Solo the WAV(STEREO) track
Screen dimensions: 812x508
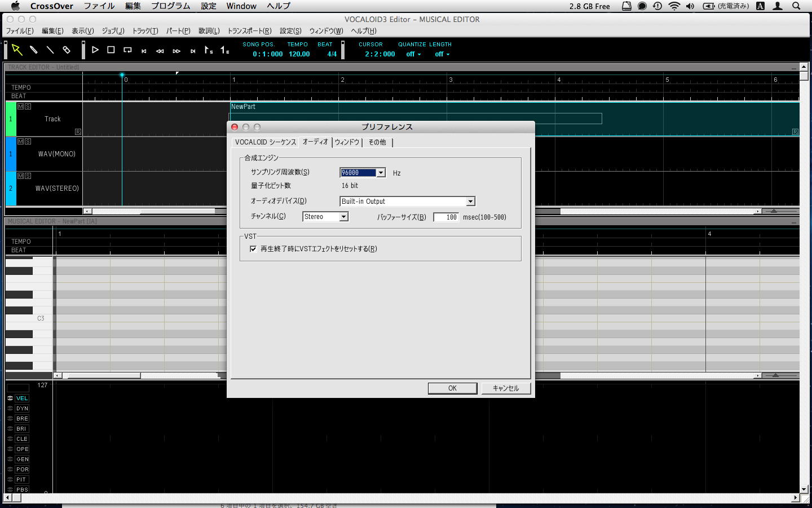28,176
